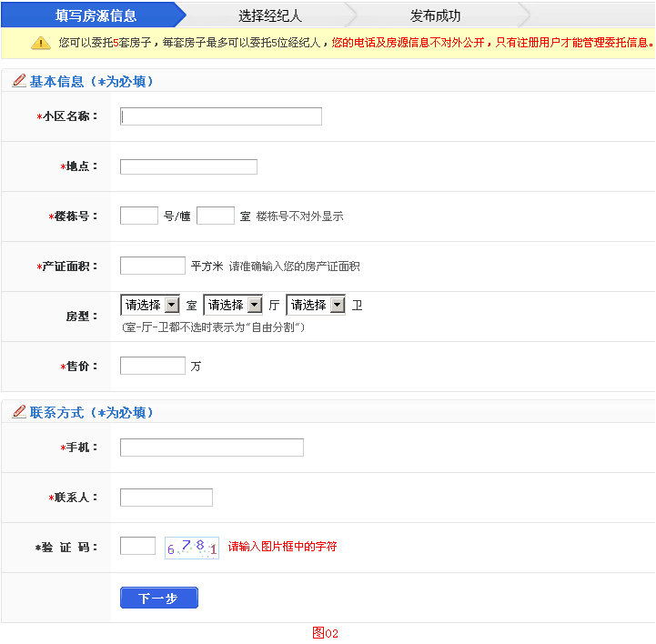Click the 售价 price input field

(153, 366)
